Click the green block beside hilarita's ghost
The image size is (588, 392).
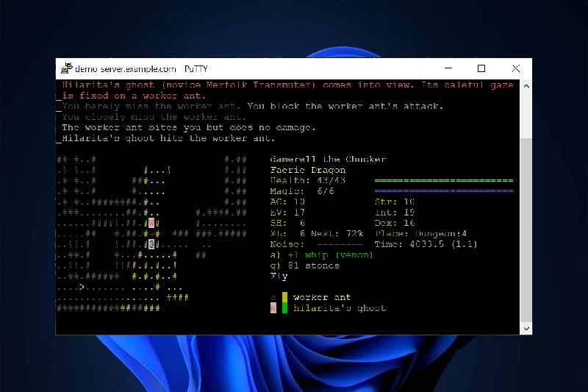[284, 308]
